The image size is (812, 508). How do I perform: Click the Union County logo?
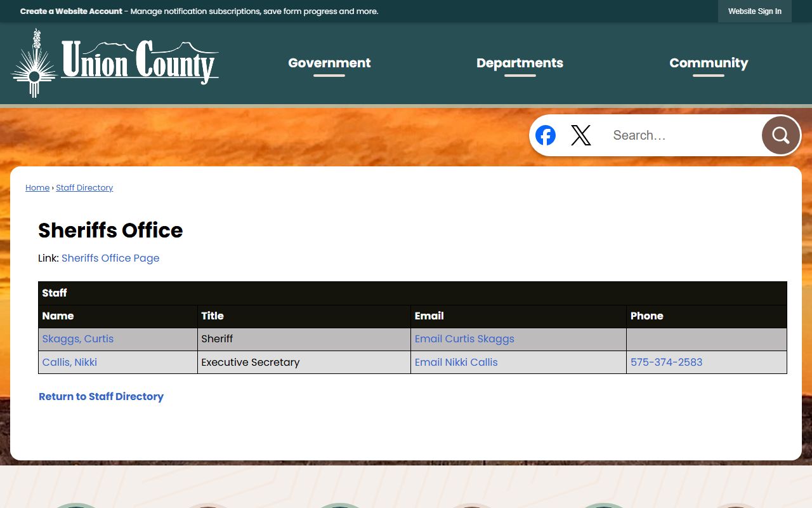pos(115,63)
